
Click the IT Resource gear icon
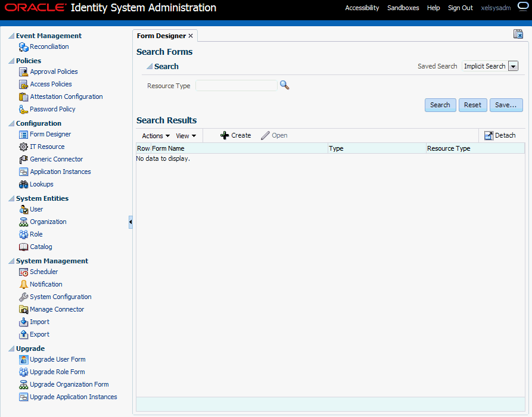click(x=23, y=147)
